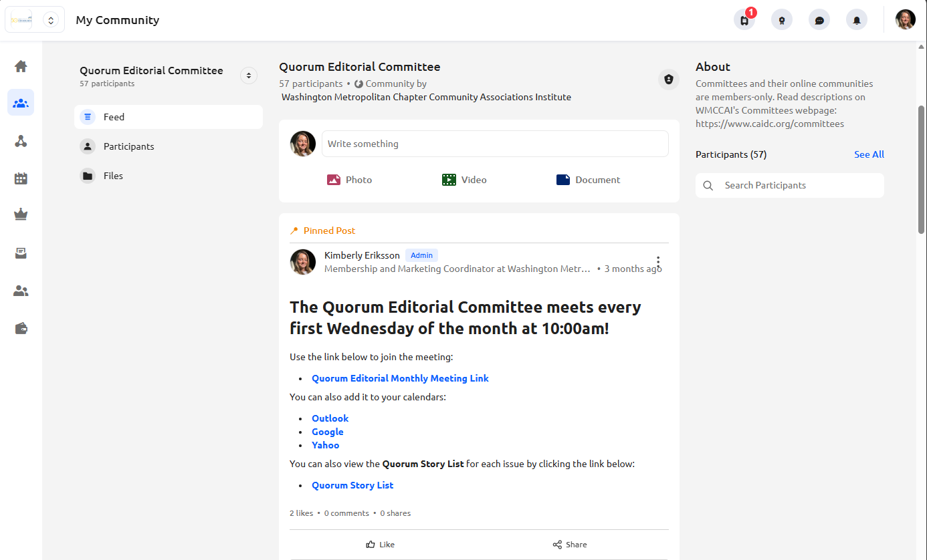Image resolution: width=927 pixels, height=560 pixels.
Task: Open the notifications bell icon
Action: tap(857, 20)
